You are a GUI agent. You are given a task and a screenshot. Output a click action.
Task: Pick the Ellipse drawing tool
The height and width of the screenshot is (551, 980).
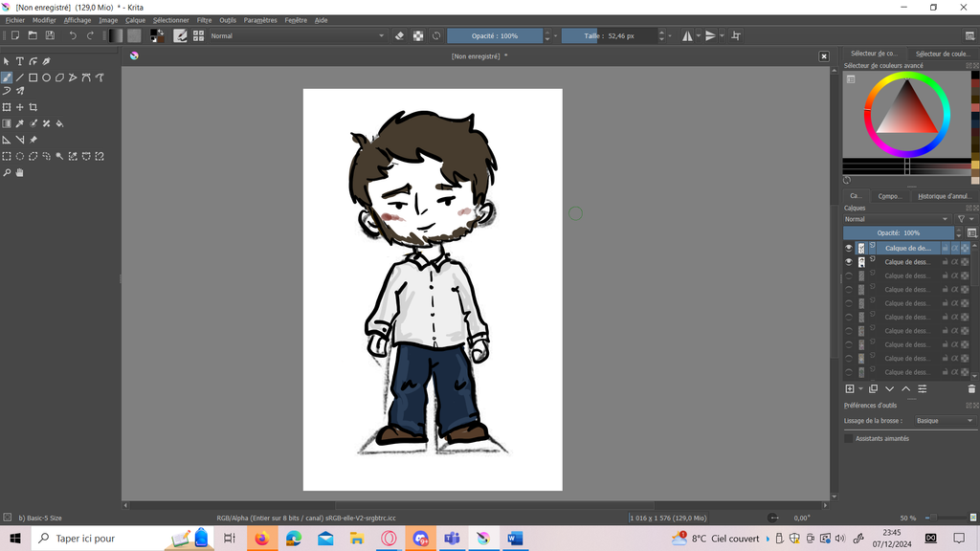[46, 77]
